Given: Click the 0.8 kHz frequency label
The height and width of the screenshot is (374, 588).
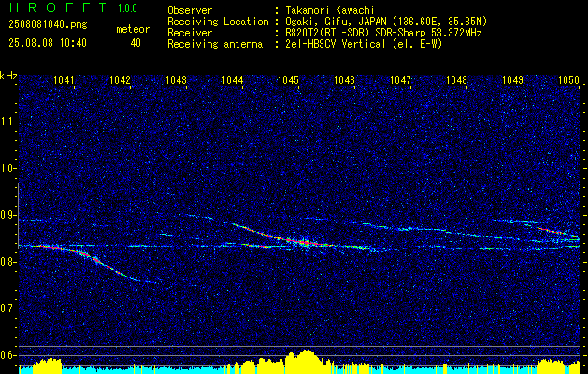Looking at the screenshot, I should point(7,262).
